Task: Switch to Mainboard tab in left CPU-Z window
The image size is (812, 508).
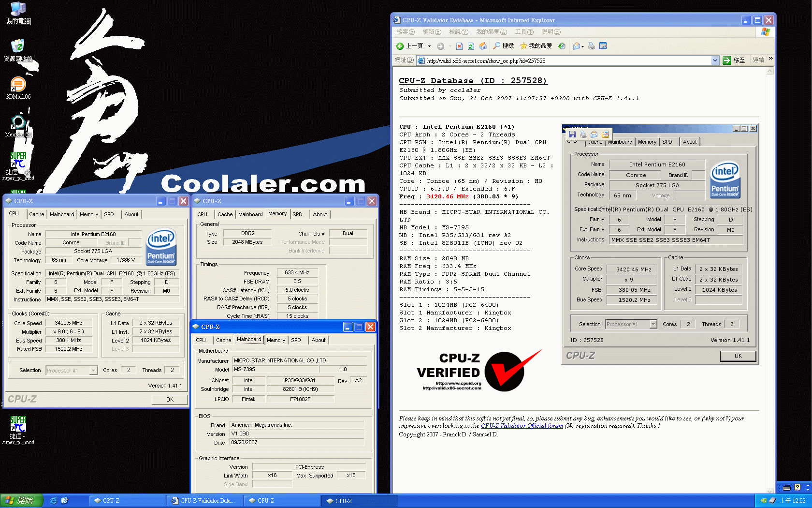Action: click(62, 214)
